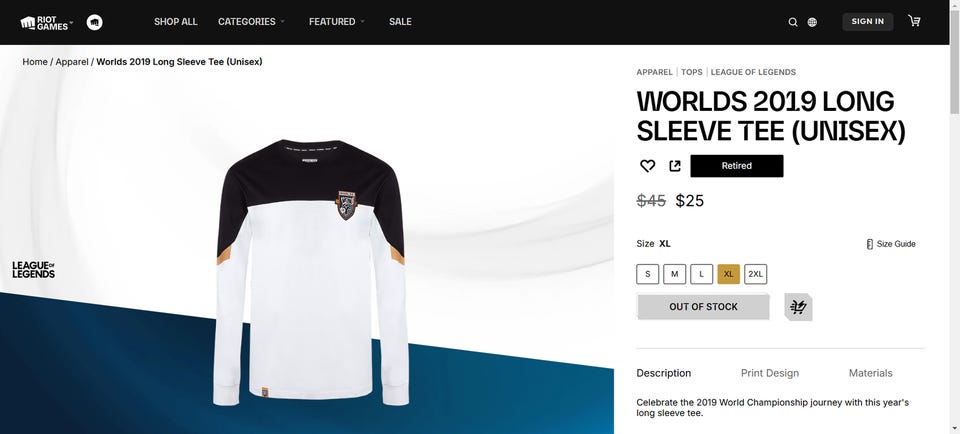Viewport: 960px width, 434px height.
Task: Expand the Riot Games logo dropdown arrow
Action: 71,23
